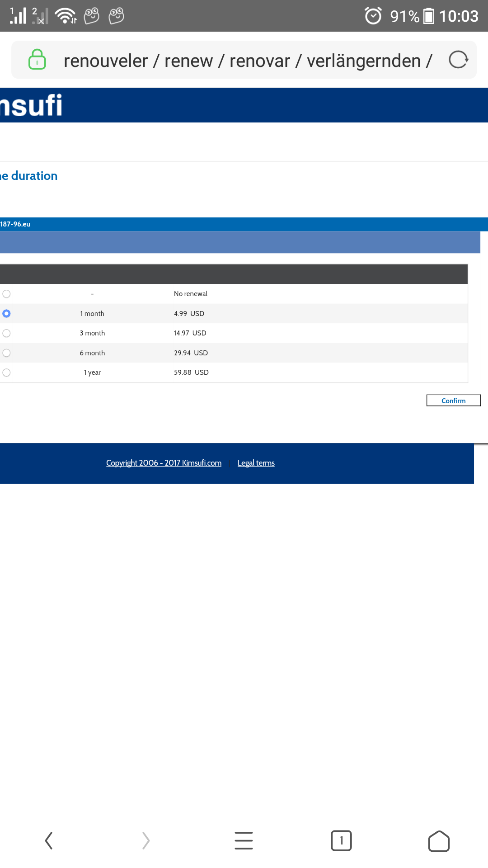Tap the '1 year' duration label
Image resolution: width=488 pixels, height=868 pixels.
point(92,373)
